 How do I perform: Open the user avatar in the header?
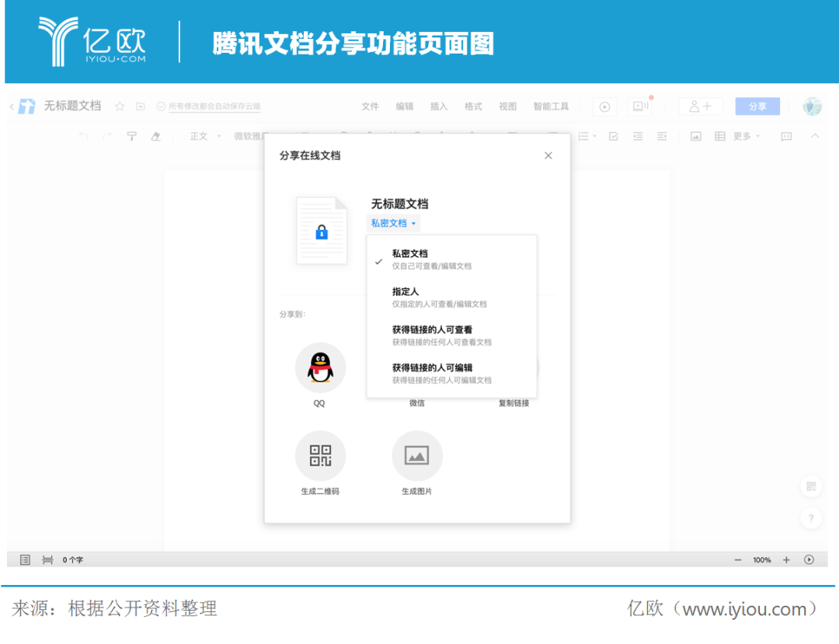pyautogui.click(x=813, y=106)
